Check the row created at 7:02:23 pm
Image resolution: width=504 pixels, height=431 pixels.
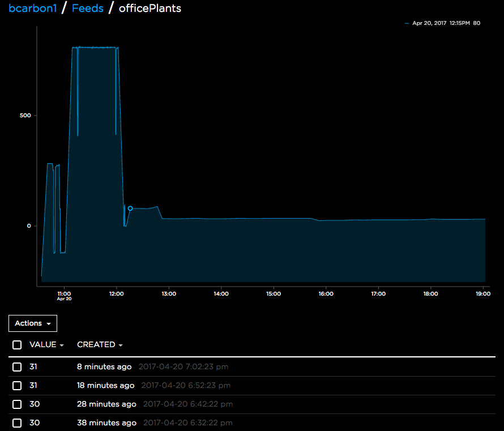(17, 367)
